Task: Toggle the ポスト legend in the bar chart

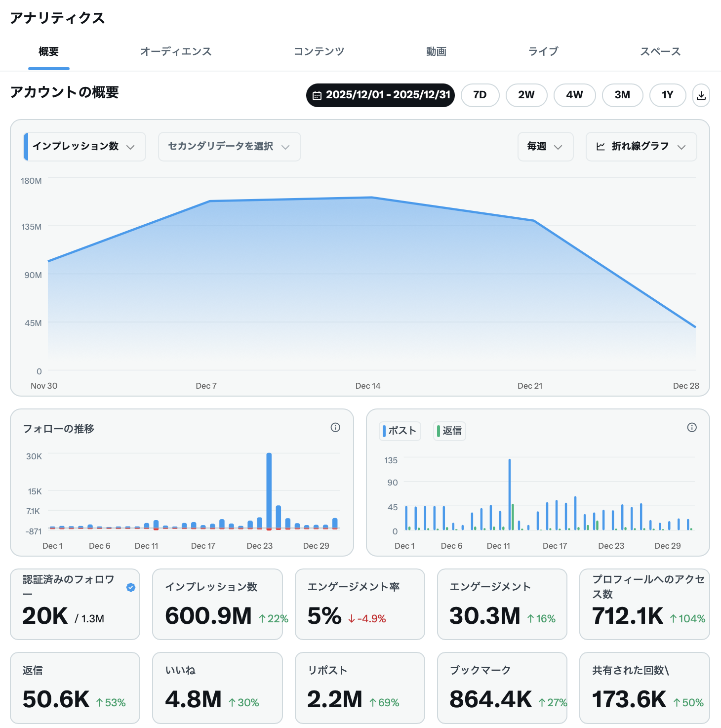Action: (400, 431)
